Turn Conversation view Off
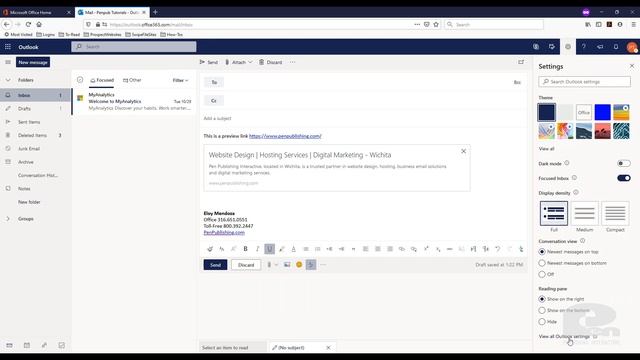640x360 pixels. 542,274
